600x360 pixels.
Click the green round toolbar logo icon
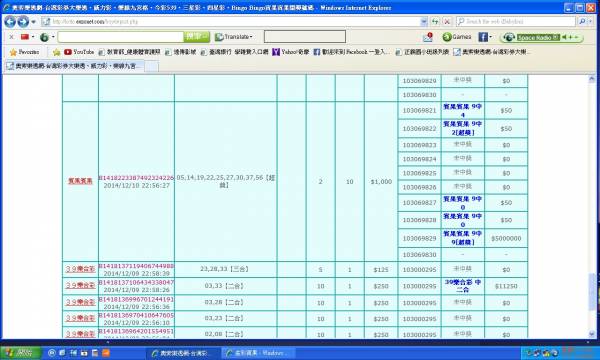click(44, 37)
